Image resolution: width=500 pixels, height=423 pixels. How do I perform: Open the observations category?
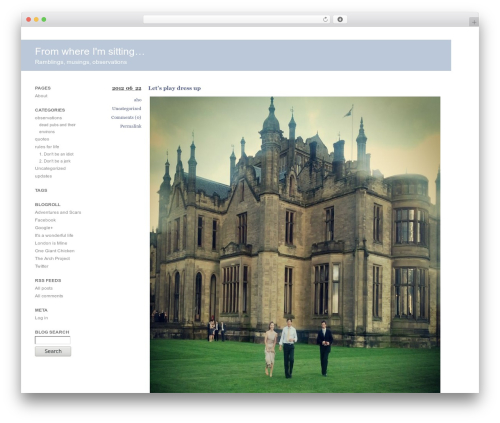tap(48, 118)
